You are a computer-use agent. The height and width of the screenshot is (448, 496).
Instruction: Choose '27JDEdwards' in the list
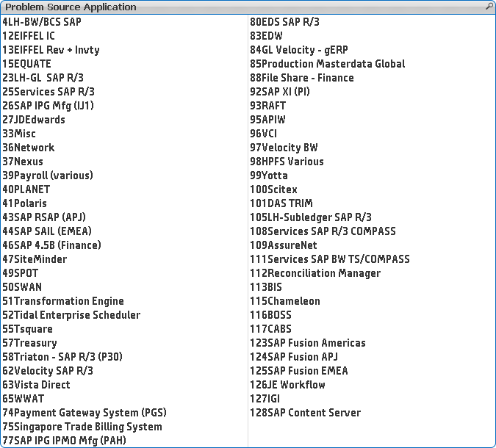[124, 120]
